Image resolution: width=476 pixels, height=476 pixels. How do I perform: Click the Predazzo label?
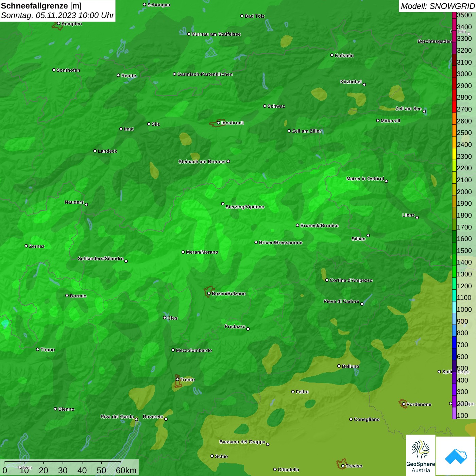point(235,326)
